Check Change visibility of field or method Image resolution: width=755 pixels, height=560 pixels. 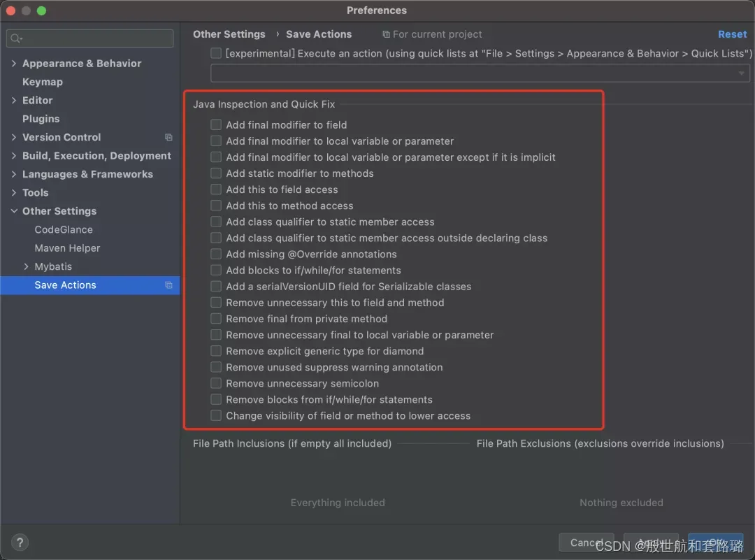coord(216,415)
